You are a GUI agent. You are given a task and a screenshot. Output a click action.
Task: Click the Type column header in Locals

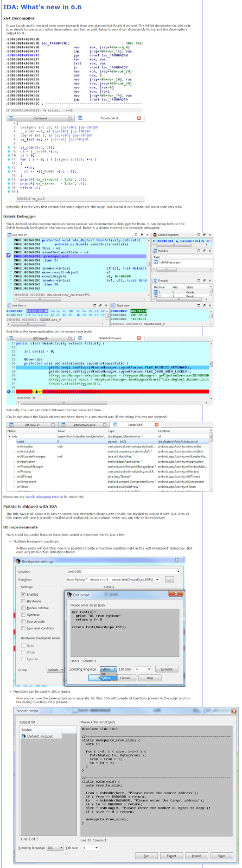(x=132, y=431)
